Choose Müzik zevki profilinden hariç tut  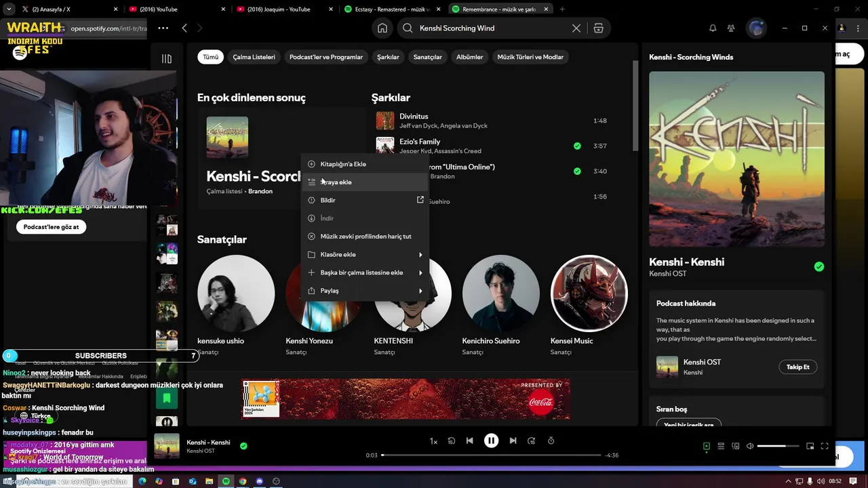click(366, 237)
